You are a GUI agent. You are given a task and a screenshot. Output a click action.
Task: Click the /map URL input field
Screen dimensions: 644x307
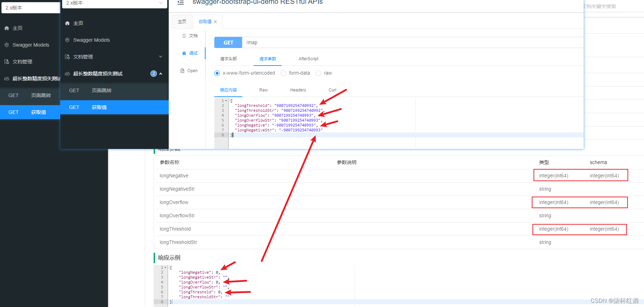[x=413, y=42]
